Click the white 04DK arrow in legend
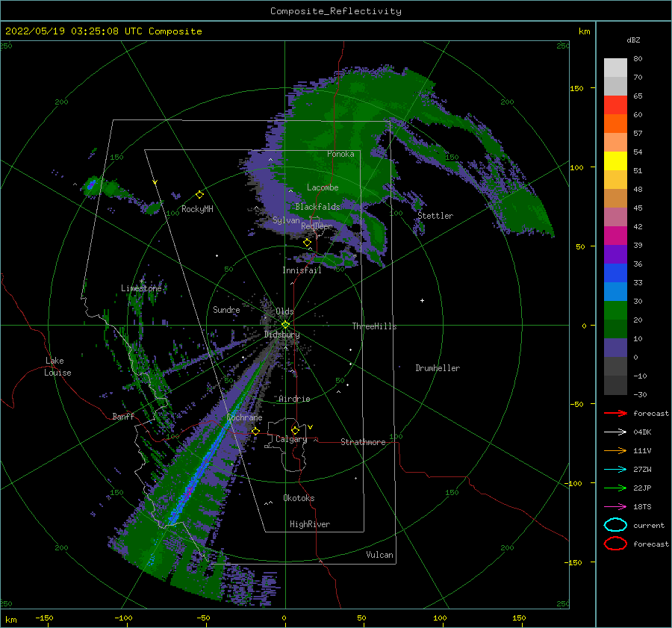The image size is (672, 628). coord(615,432)
